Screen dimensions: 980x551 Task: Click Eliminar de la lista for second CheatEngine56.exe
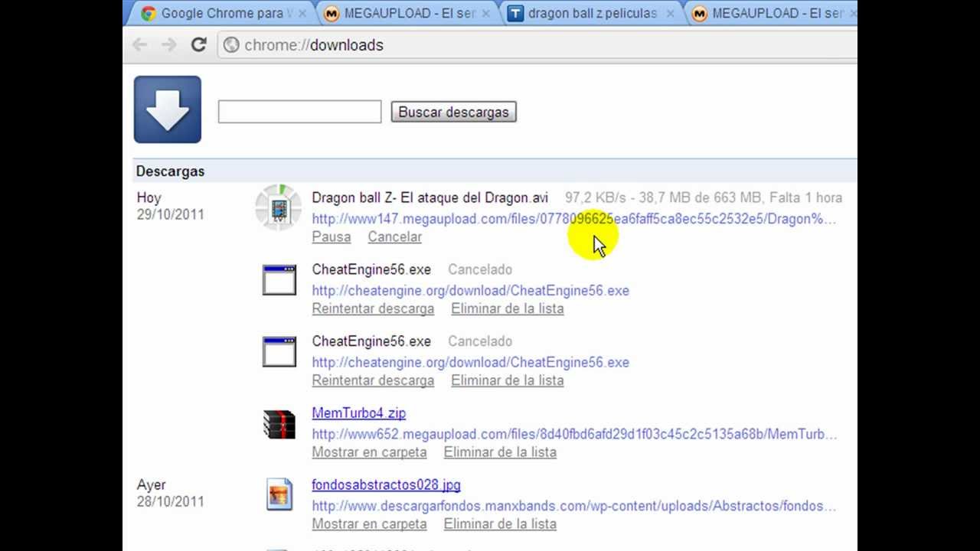(x=508, y=381)
